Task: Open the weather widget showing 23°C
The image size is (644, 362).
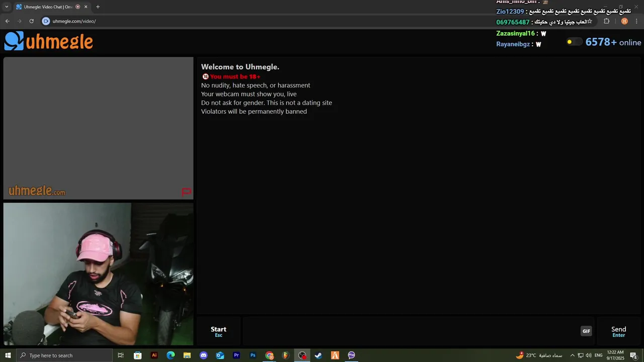Action: [539, 355]
